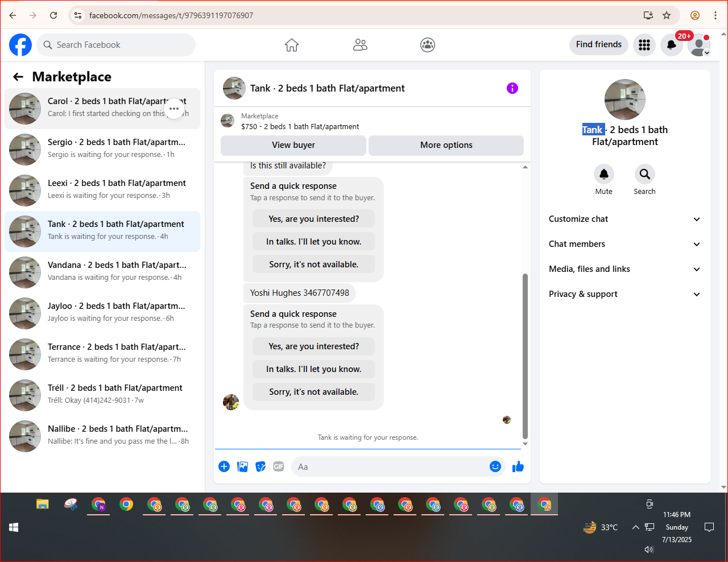Open account profile avatar menu
This screenshot has width=728, height=562.
pyautogui.click(x=698, y=45)
